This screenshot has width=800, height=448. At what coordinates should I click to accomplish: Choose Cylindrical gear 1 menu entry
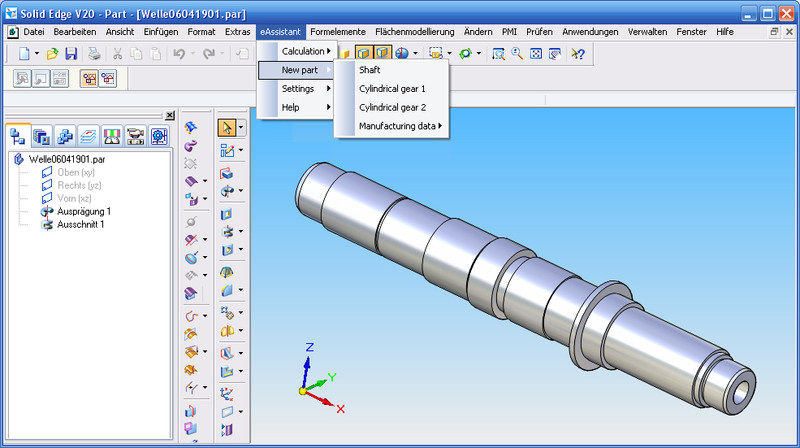tap(392, 89)
